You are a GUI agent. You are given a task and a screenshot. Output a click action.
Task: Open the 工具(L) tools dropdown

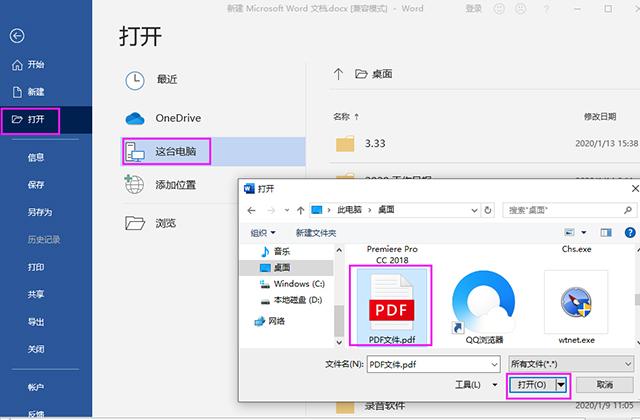coord(476,384)
